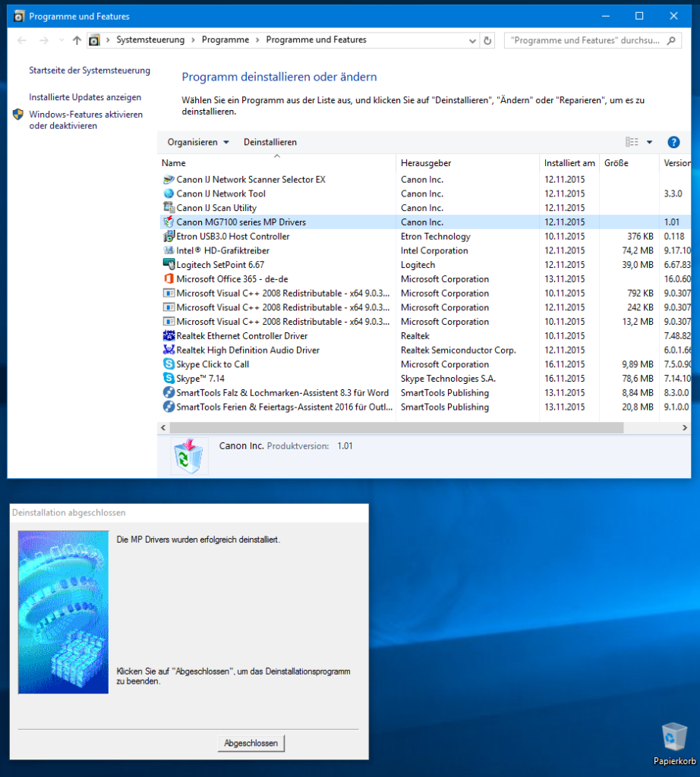Click the SmartTools Ferien & Feiertags-Assistent icon

[169, 407]
